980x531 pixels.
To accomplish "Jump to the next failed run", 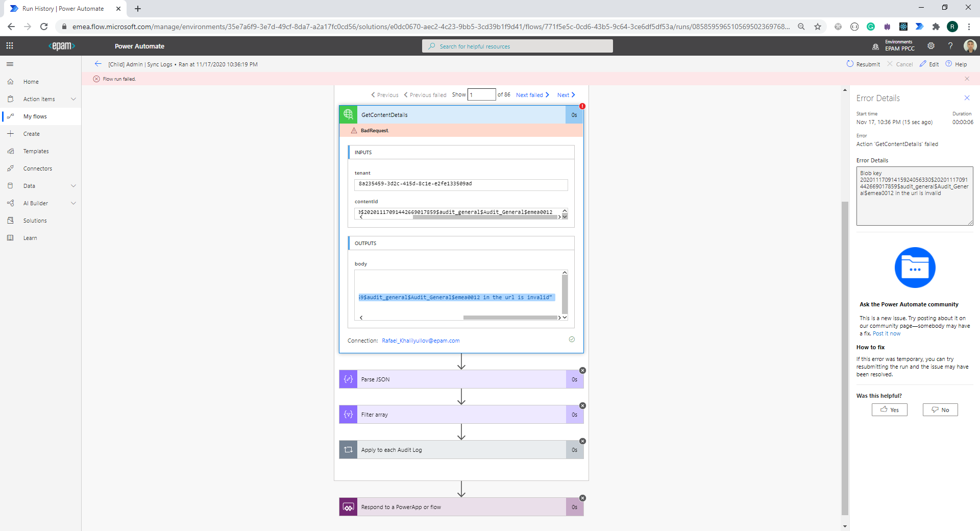I will point(530,95).
